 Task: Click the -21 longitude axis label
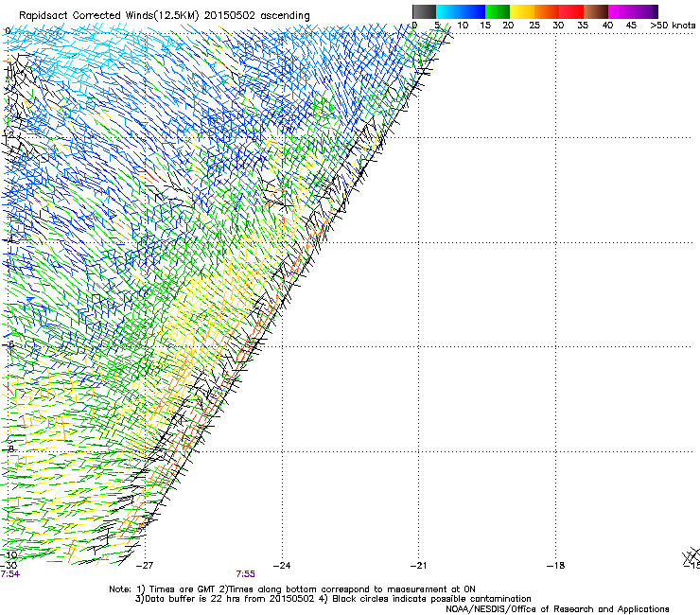[x=418, y=566]
